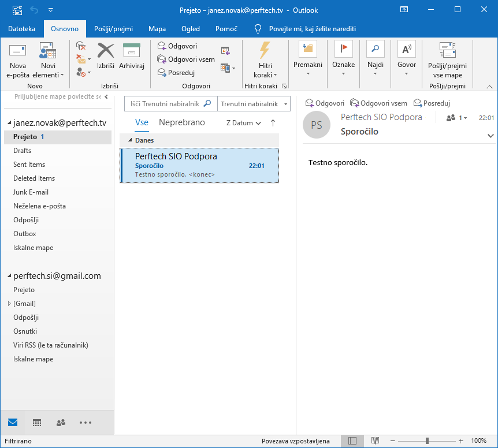The image size is (498, 448).
Task: Click the Undo quick access icon
Action: (34, 10)
